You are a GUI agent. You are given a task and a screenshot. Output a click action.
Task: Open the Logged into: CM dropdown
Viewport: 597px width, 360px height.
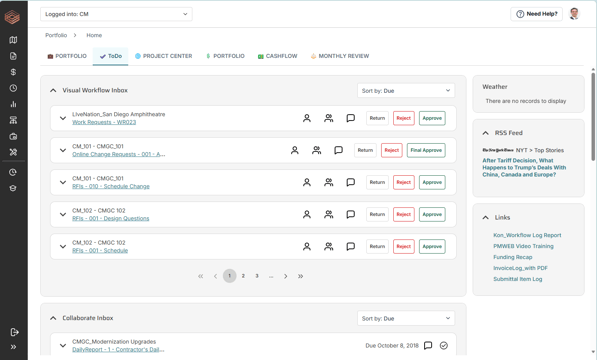click(116, 14)
